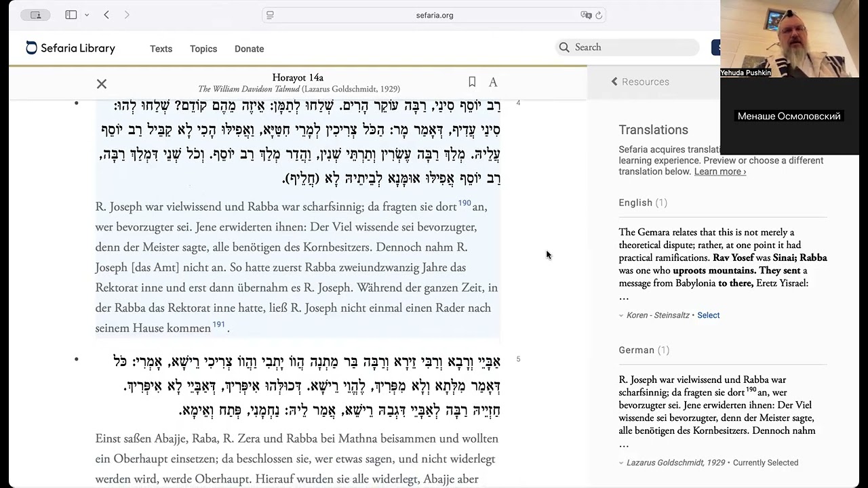Select the Koren - Steinsaltz translation
The image size is (868, 488).
tap(708, 315)
